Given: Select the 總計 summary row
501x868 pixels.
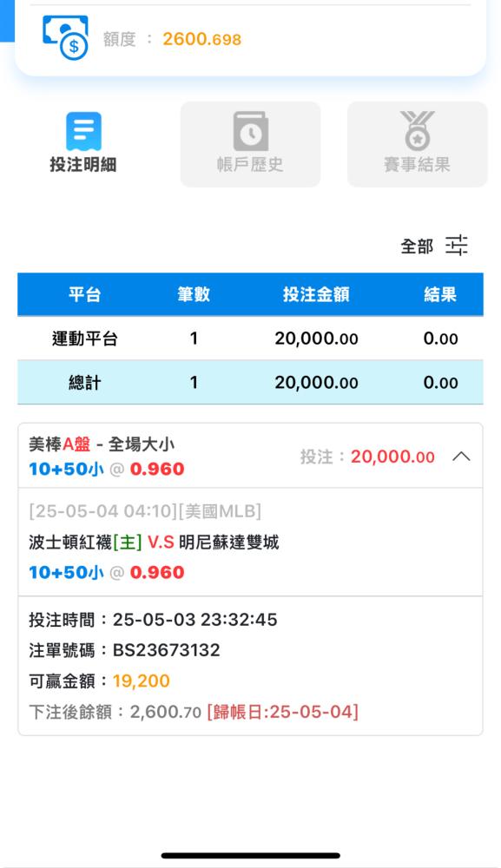Looking at the screenshot, I should tap(250, 383).
